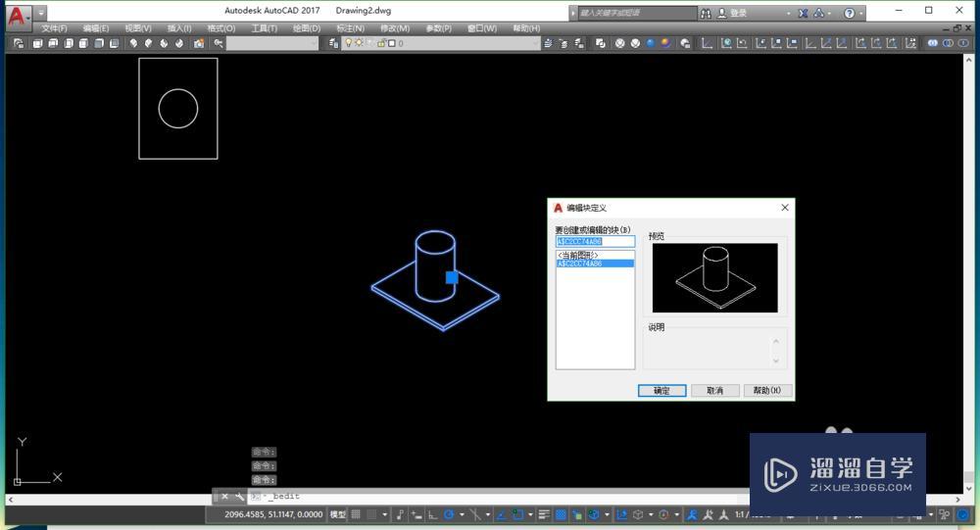Click the horizontal scrollbar right arrow
The width and height of the screenshot is (980, 530).
point(958,500)
